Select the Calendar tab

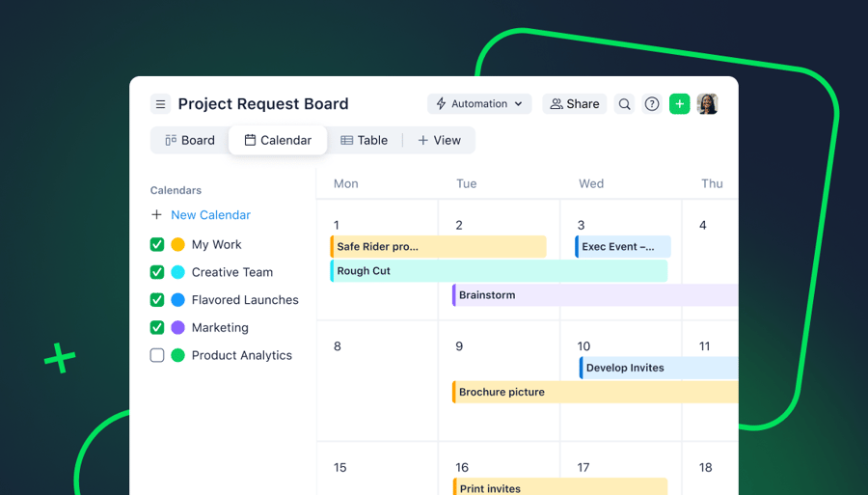(278, 141)
